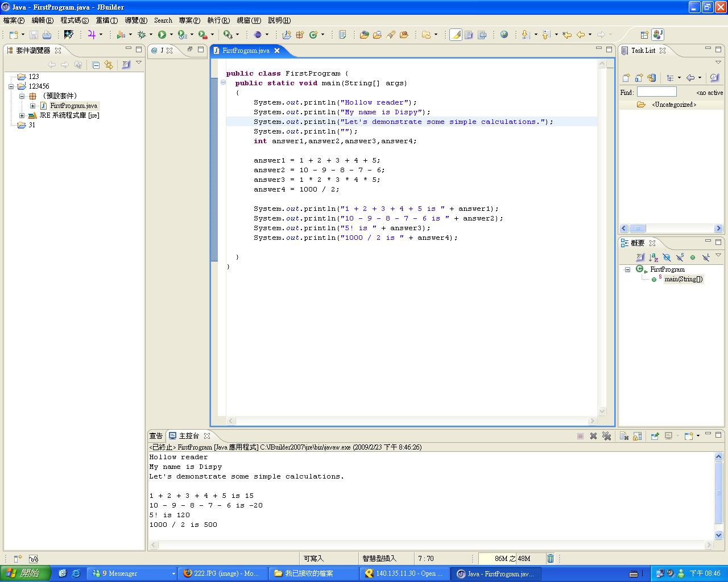
Task: Expand the FirstProgram.java tree node
Action: (x=32, y=106)
